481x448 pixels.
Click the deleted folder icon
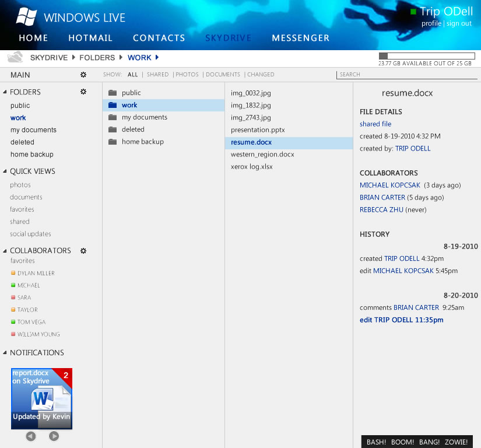[x=113, y=129]
